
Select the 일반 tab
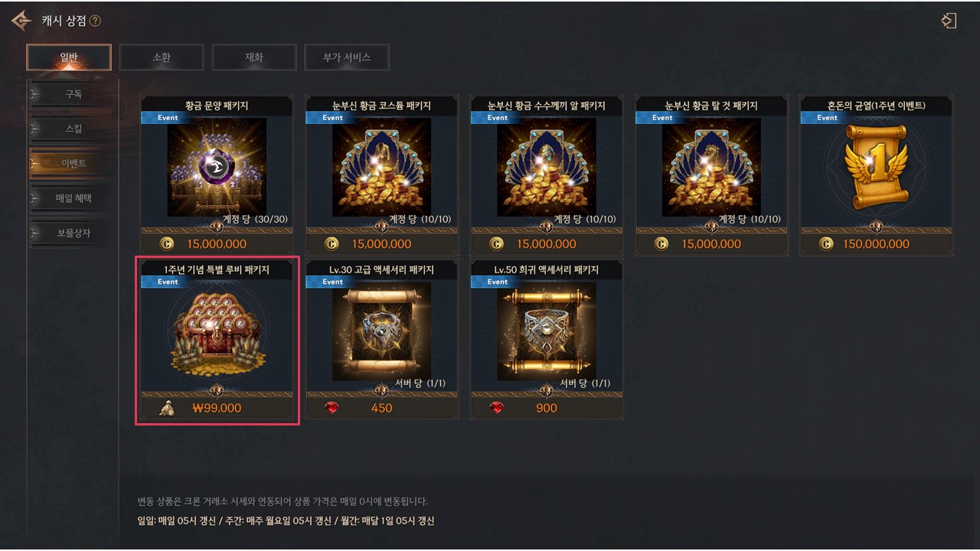tap(69, 57)
